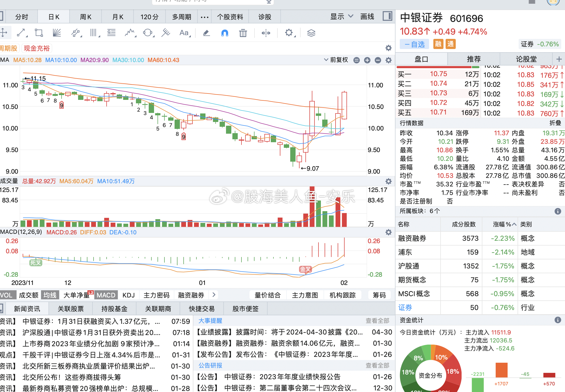Screen dimensions: 565x392
Task: Click the green -2231 bar
Action: pos(477,385)
